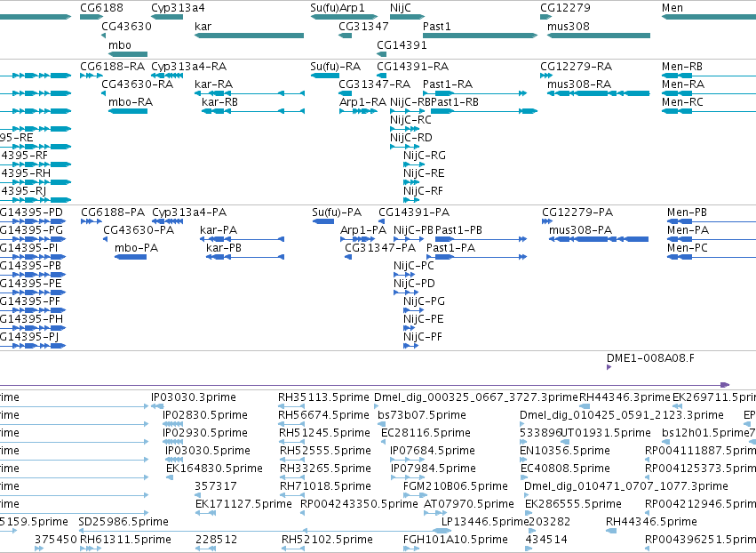This screenshot has height=553, width=756.
Task: Open EST RH35113.5prime
Action: point(323,397)
